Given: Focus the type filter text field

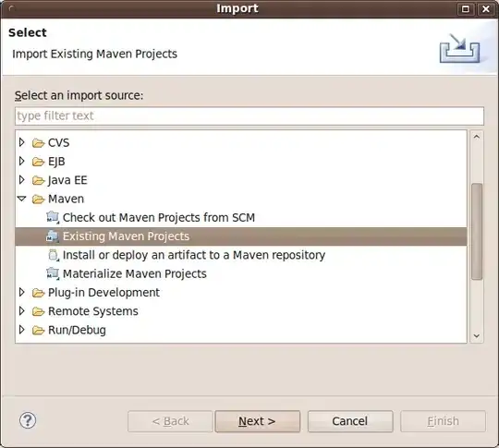Looking at the screenshot, I should click(249, 115).
